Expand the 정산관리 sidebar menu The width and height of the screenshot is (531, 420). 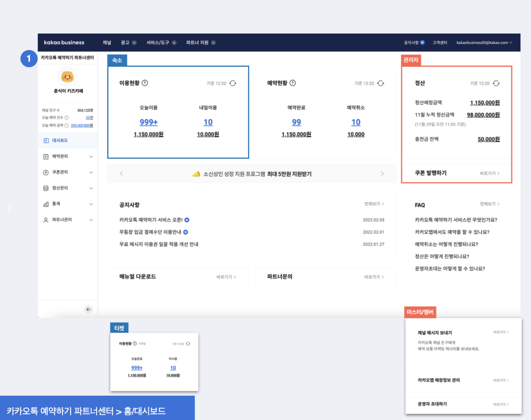click(x=91, y=188)
